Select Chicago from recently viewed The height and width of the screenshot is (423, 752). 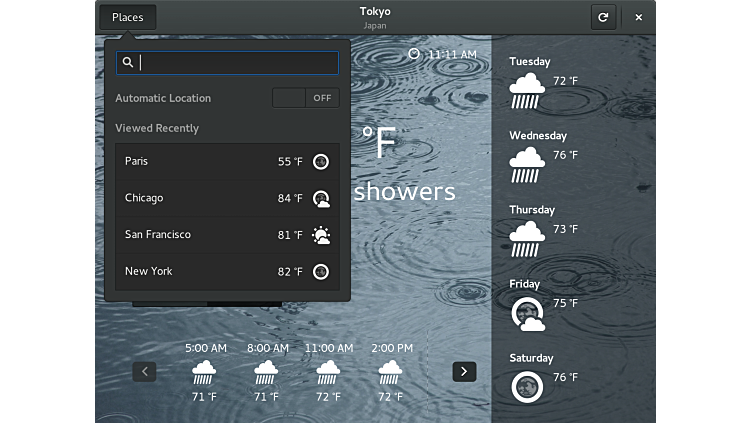click(227, 198)
